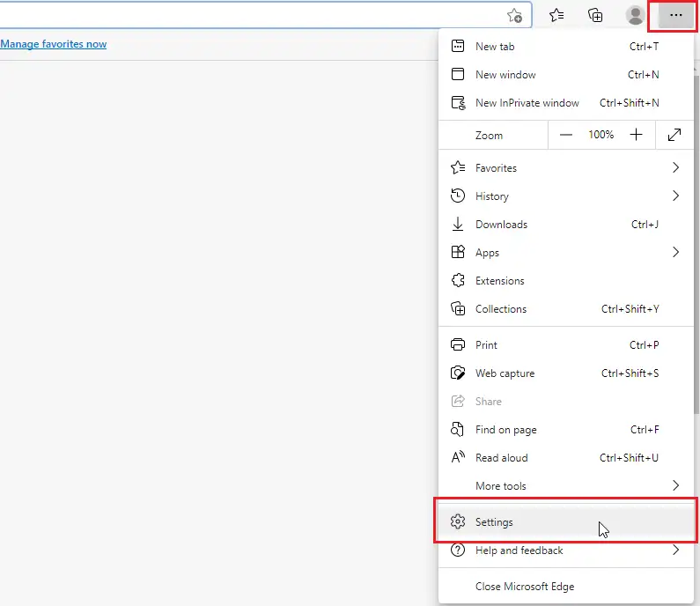Viewport: 700px width, 606px height.
Task: Click the Extensions puzzle icon
Action: 458,280
